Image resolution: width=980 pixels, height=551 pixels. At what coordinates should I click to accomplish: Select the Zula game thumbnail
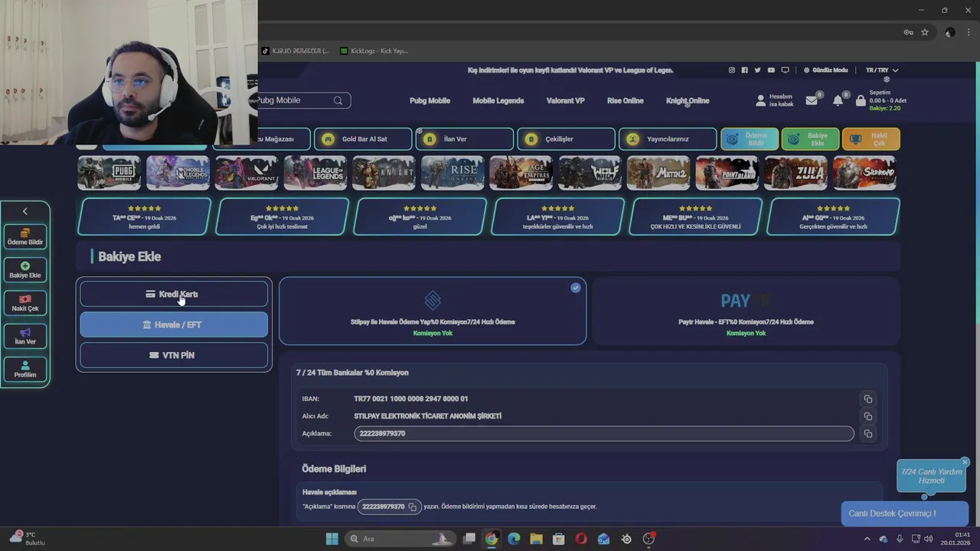795,173
